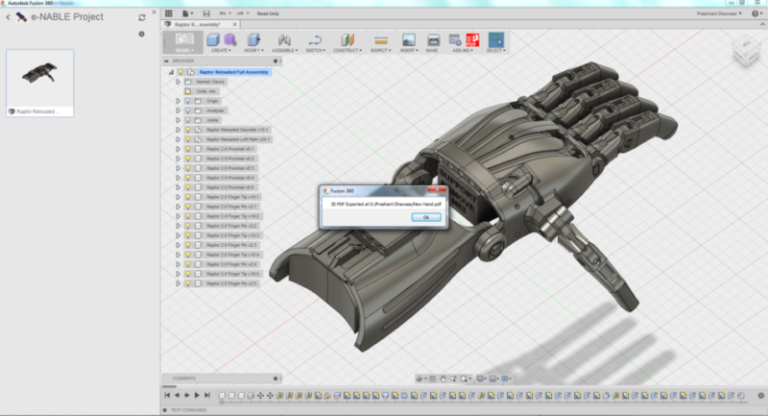
Task: Open the INSERT dropdown menu
Action: click(408, 50)
